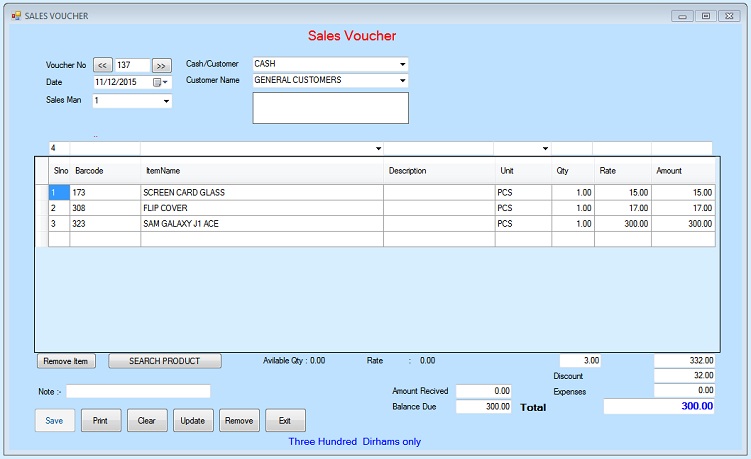Go to previous voucher with << button
Screen dimensions: 751x459
click(x=103, y=65)
